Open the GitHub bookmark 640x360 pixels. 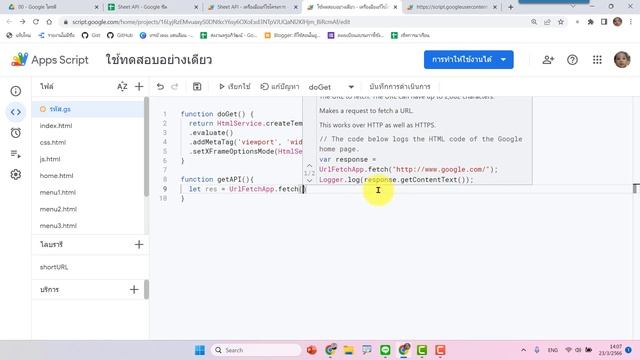[120, 36]
